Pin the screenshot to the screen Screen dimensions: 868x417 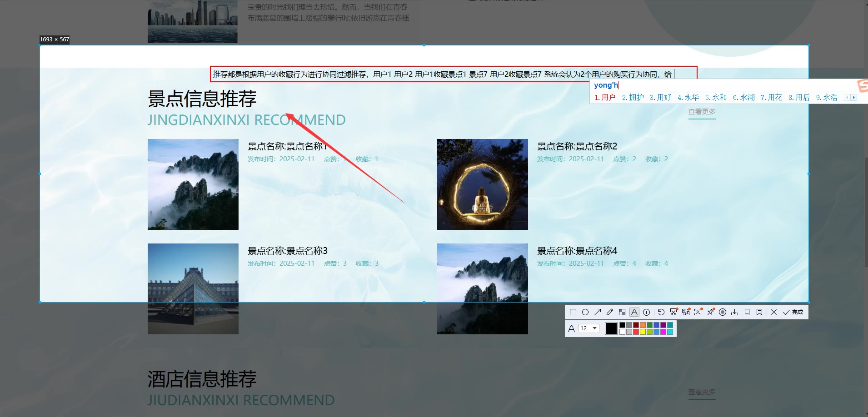pyautogui.click(x=710, y=312)
